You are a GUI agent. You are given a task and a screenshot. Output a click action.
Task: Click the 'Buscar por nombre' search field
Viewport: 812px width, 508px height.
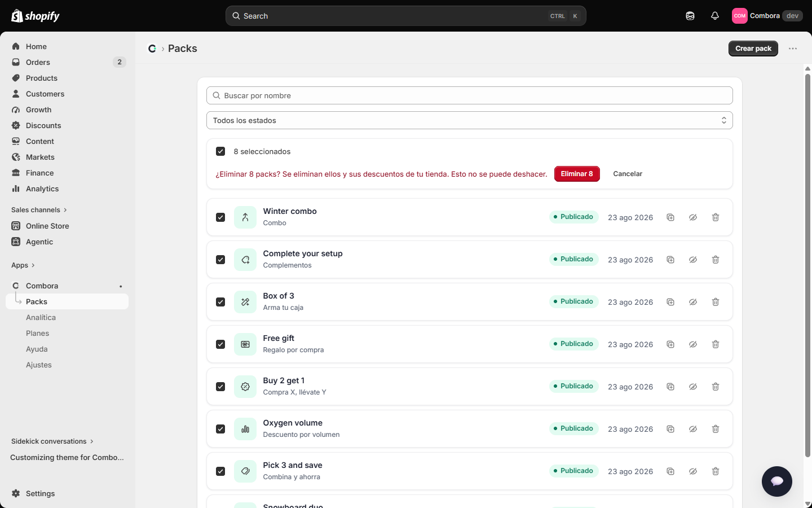coord(470,95)
